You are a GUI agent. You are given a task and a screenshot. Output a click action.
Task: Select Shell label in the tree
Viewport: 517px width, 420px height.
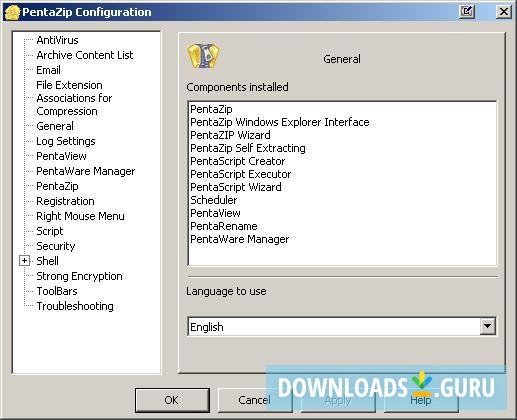click(47, 261)
